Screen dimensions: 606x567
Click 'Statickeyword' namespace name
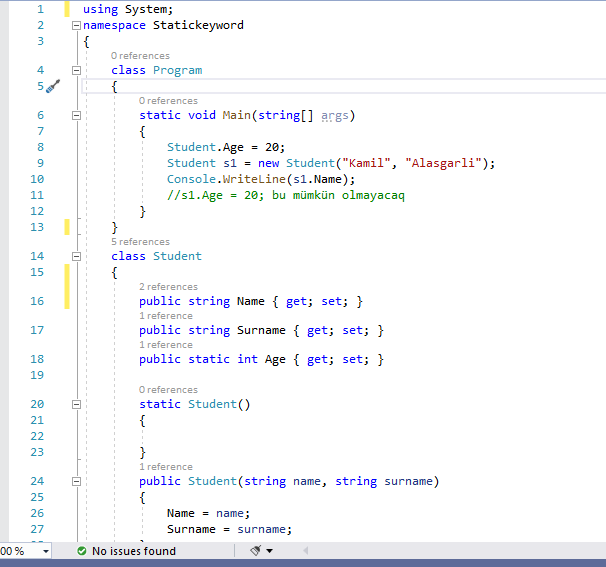pos(198,25)
